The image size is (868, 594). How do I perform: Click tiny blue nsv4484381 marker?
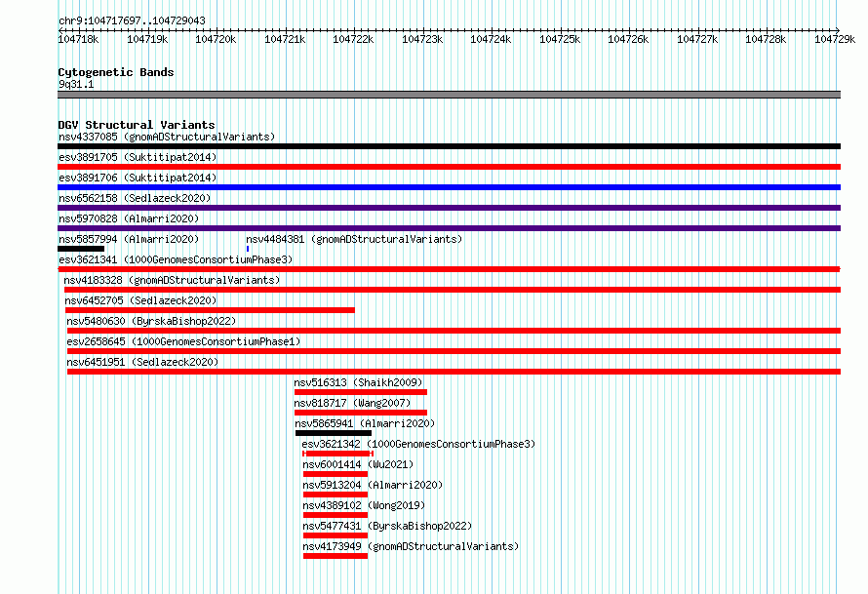click(248, 249)
